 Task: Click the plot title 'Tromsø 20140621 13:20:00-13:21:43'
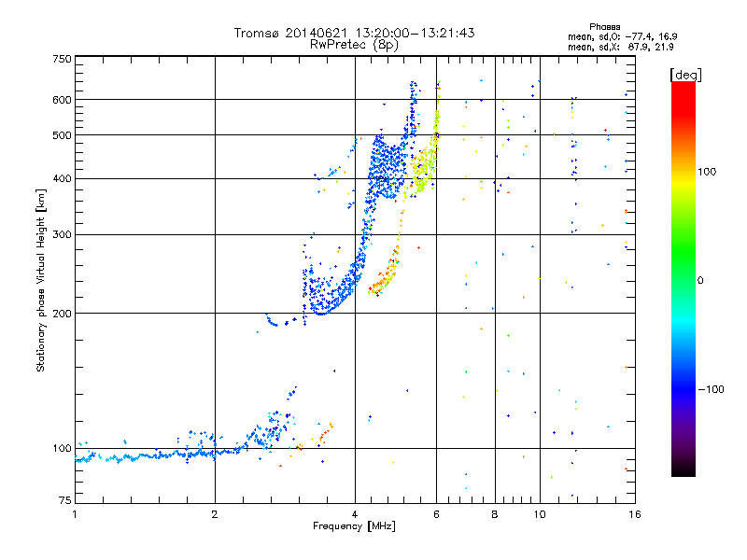point(354,33)
